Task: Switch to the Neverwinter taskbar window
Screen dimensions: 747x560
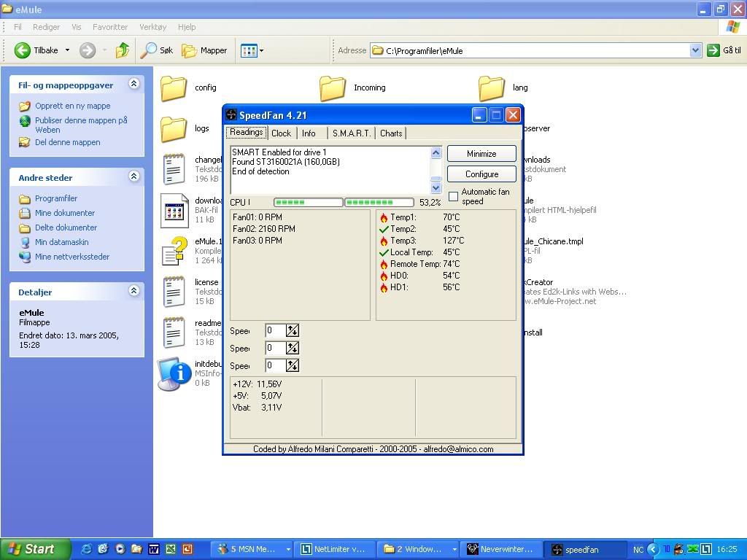Action: 502,549
